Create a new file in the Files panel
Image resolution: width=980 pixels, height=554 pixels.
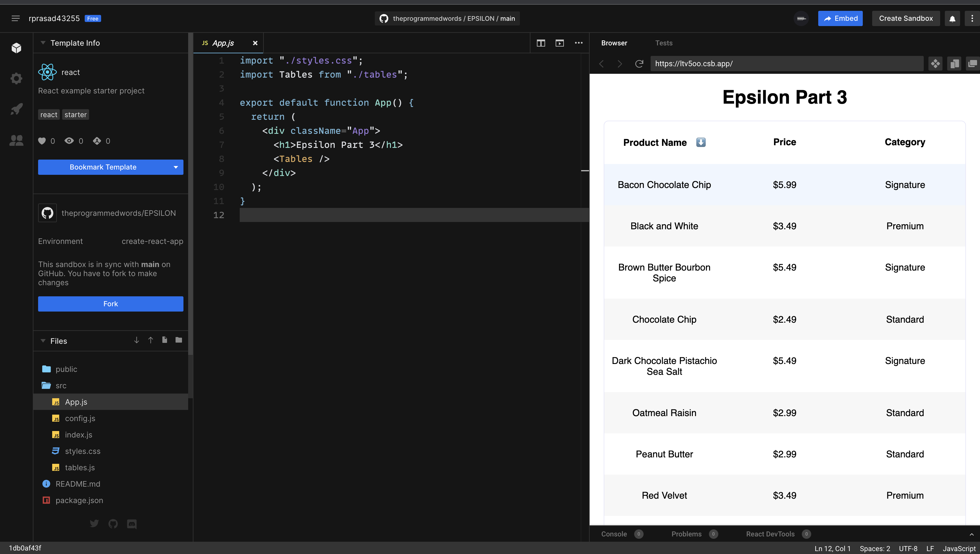(164, 340)
